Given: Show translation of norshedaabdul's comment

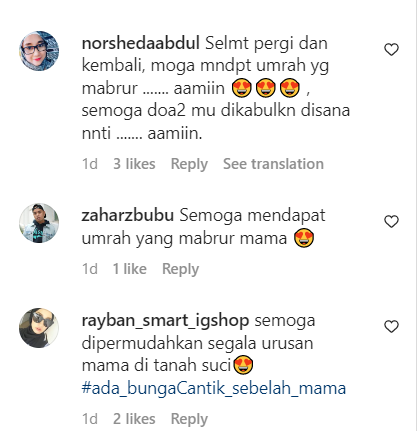Looking at the screenshot, I should 273,164.
